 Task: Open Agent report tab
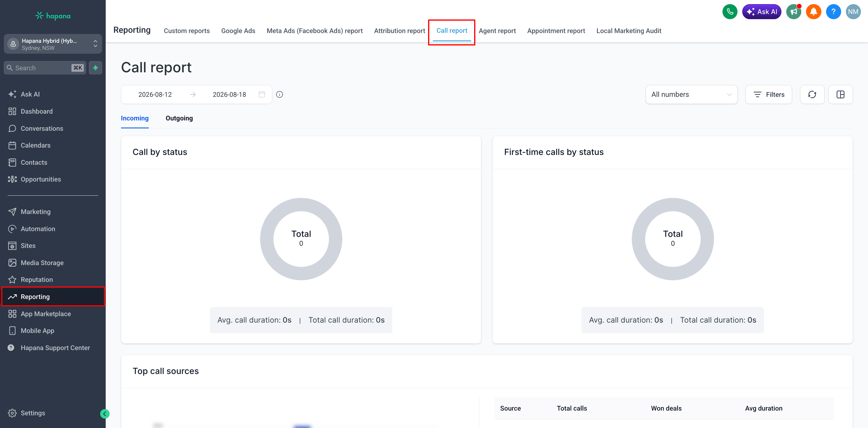[497, 31]
